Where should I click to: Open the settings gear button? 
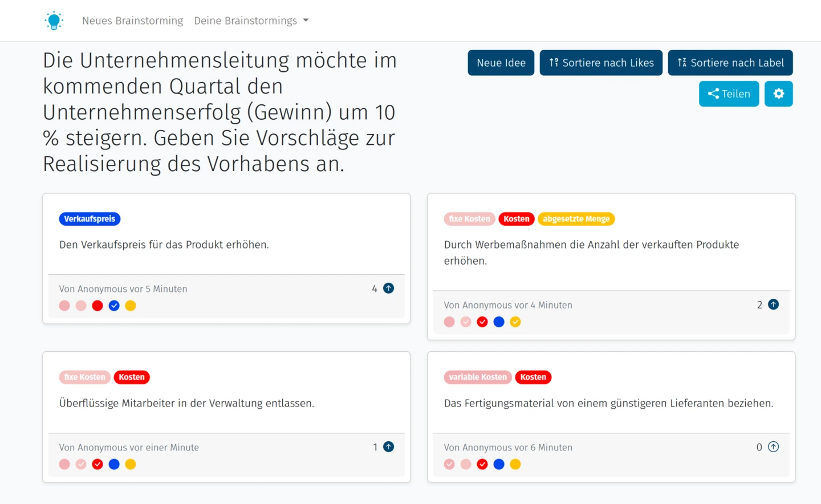pos(778,94)
